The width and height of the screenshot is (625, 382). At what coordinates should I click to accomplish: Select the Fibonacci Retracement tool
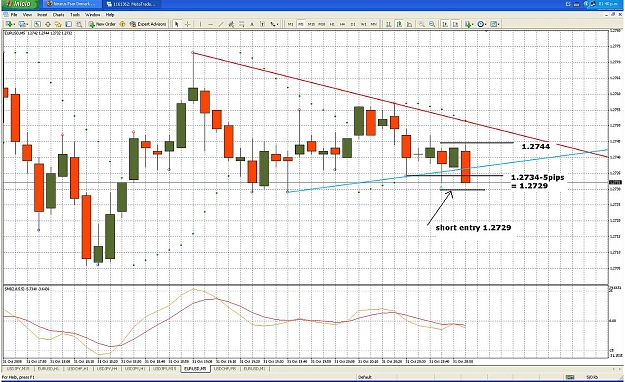click(242, 24)
